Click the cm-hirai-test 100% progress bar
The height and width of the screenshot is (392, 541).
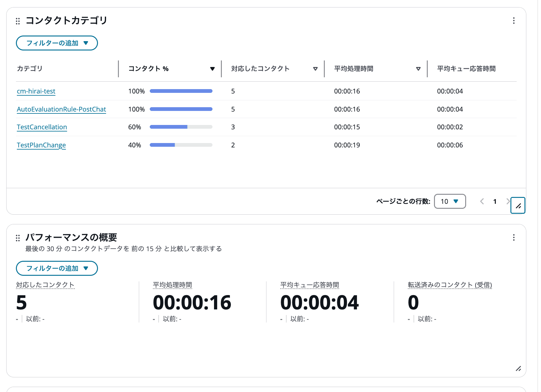tap(181, 91)
